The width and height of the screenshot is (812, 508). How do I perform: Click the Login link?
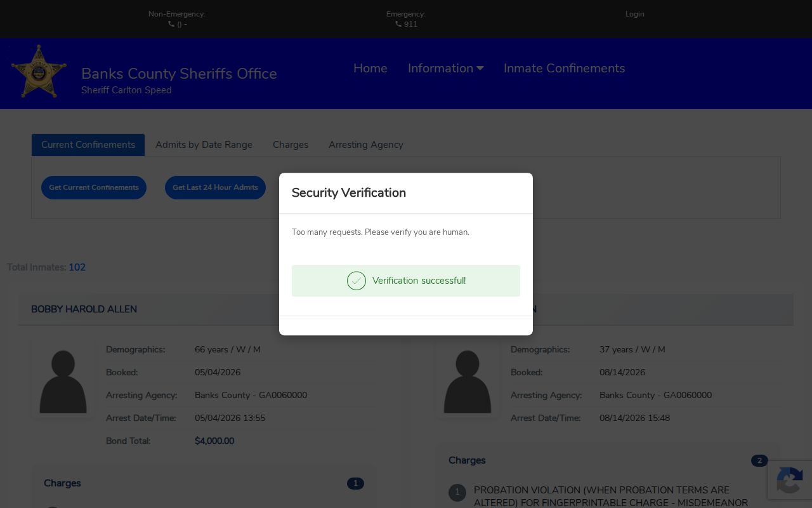[634, 14]
